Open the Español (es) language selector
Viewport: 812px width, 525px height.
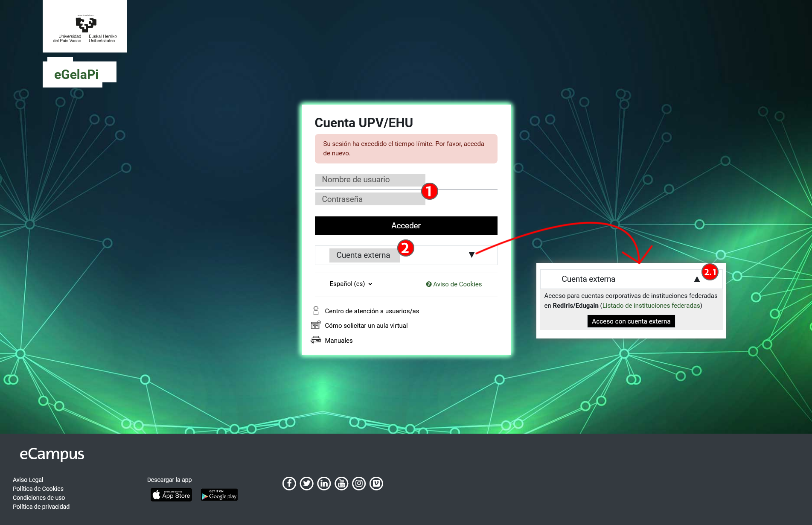[350, 283]
